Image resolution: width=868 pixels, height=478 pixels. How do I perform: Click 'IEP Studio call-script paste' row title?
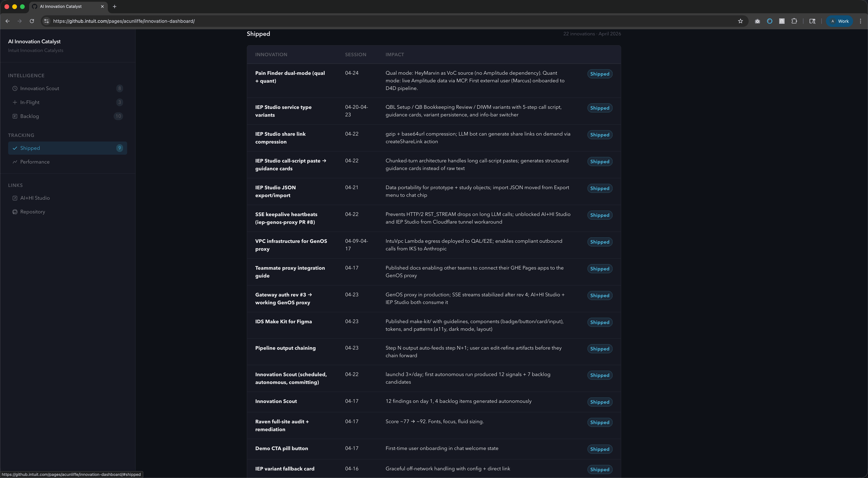point(290,165)
